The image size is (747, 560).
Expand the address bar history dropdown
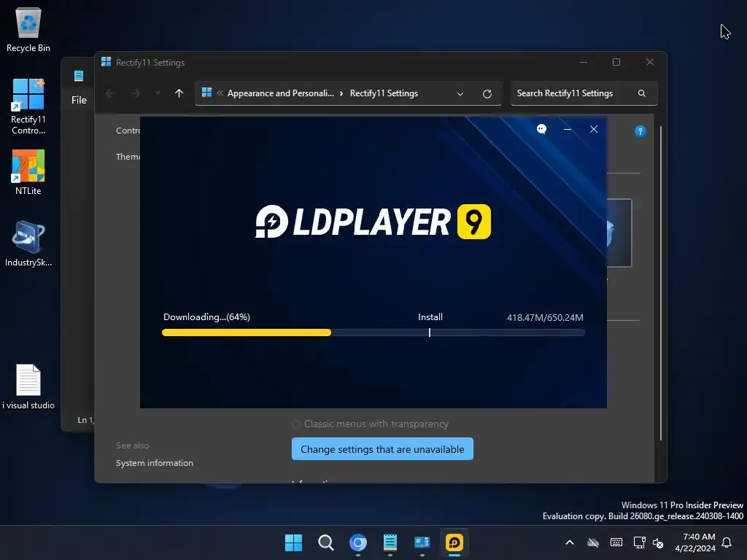[460, 94]
